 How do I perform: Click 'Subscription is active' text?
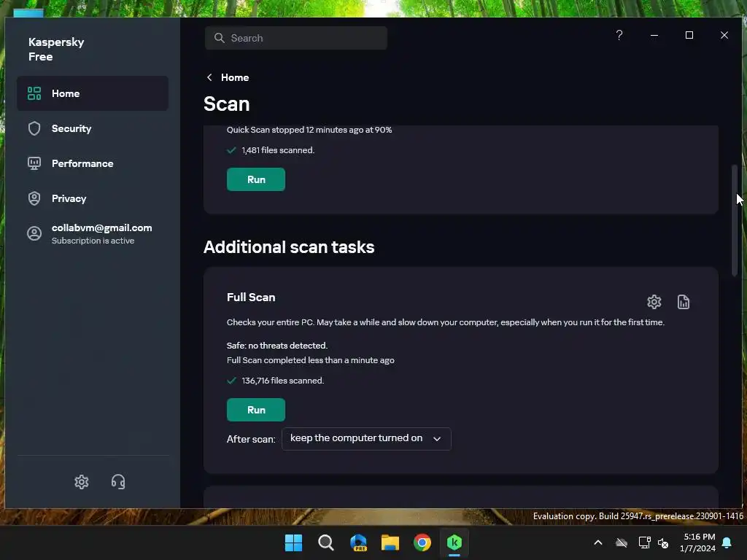(93, 241)
